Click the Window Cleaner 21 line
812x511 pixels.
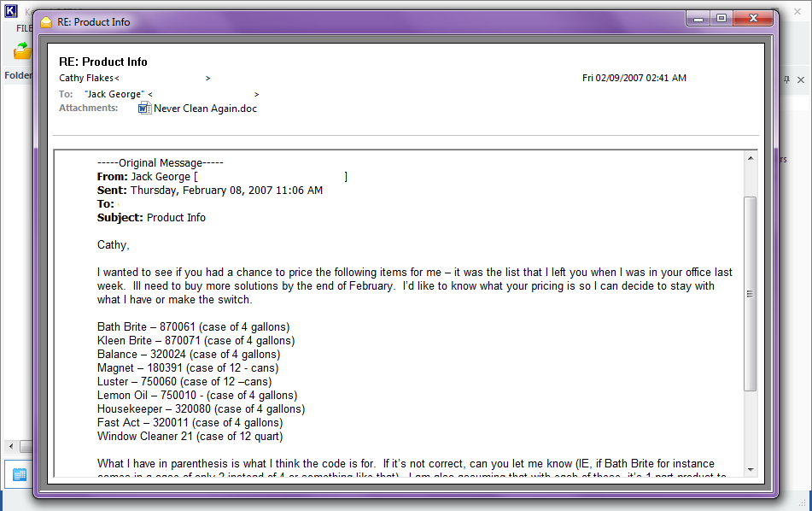190,437
